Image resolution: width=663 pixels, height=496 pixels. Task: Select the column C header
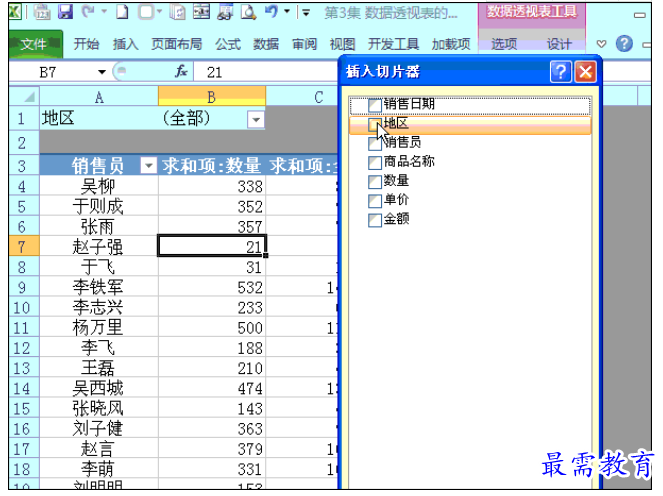pos(302,97)
